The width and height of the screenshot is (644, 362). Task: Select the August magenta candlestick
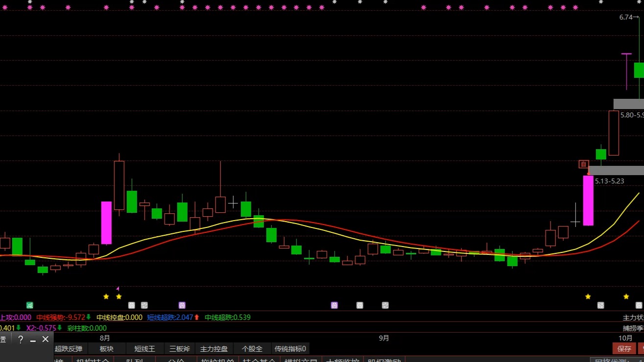pos(106,223)
